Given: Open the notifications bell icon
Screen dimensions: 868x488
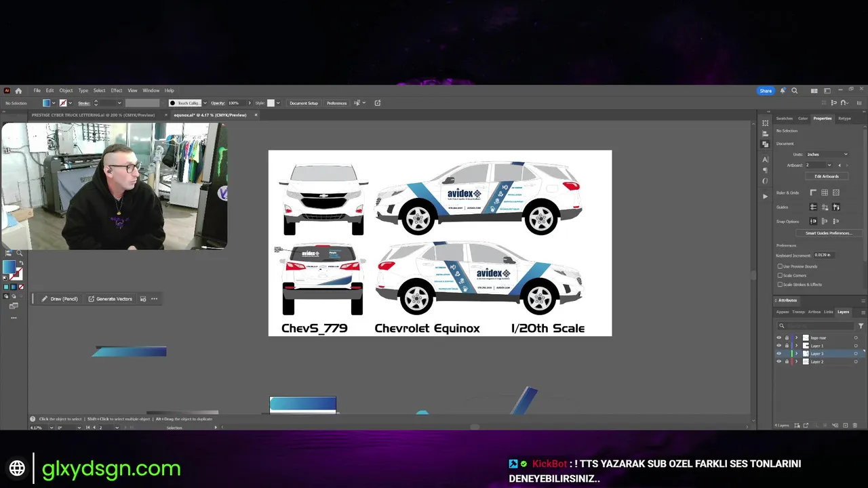Looking at the screenshot, I should (783, 90).
